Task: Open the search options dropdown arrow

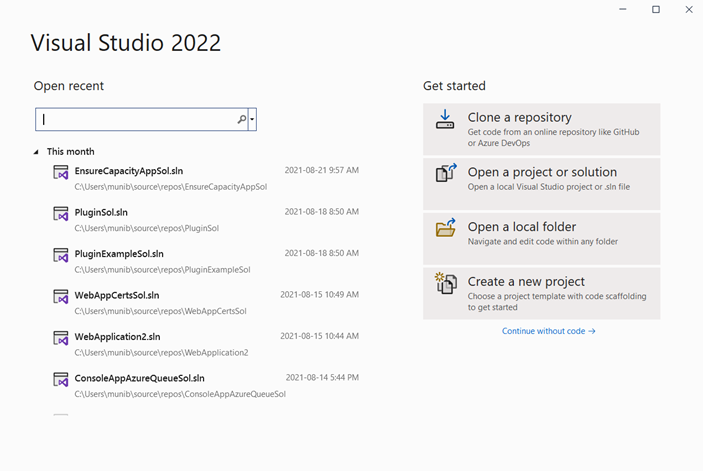Action: point(252,119)
